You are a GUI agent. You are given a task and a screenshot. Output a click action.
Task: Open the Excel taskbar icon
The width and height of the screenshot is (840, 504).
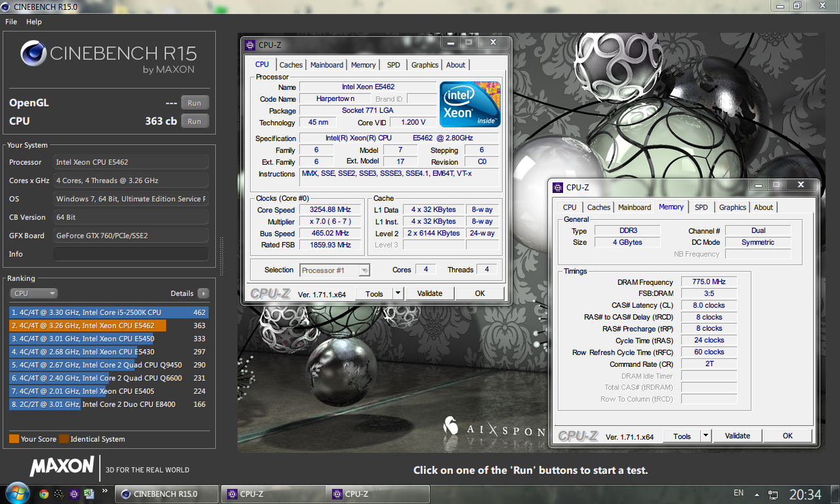tap(89, 494)
